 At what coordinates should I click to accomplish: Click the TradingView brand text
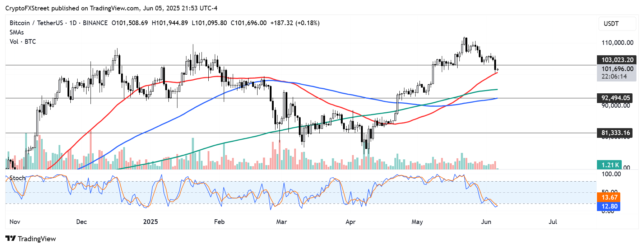(x=37, y=239)
